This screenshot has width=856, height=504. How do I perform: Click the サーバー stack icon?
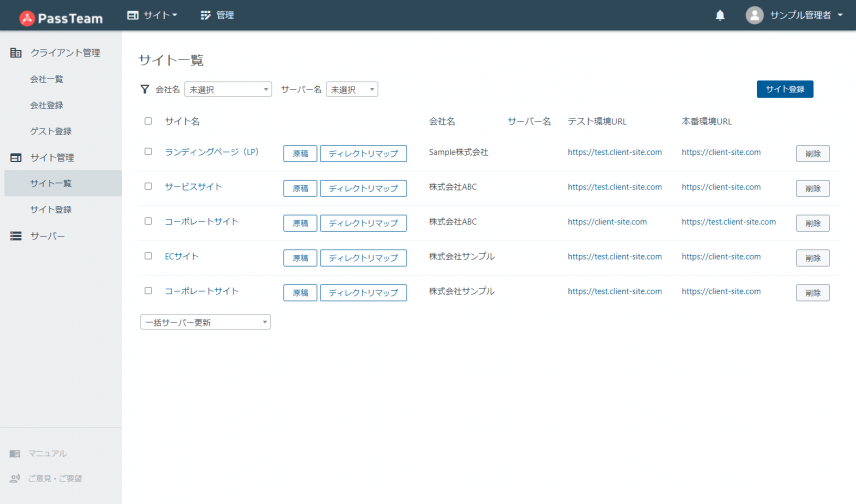(x=15, y=236)
